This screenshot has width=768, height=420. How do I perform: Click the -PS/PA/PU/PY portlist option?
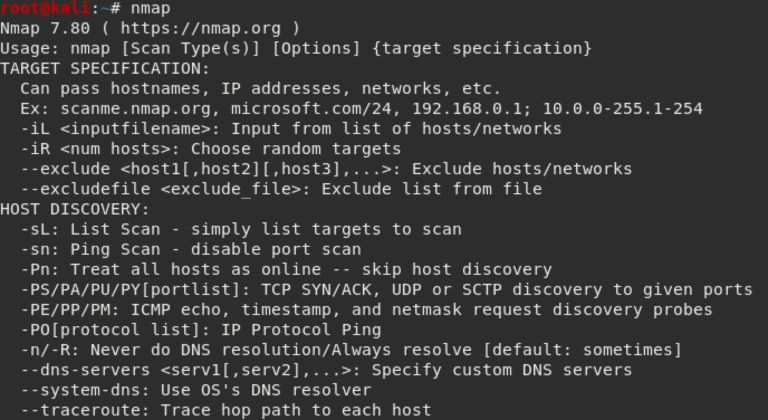point(386,290)
